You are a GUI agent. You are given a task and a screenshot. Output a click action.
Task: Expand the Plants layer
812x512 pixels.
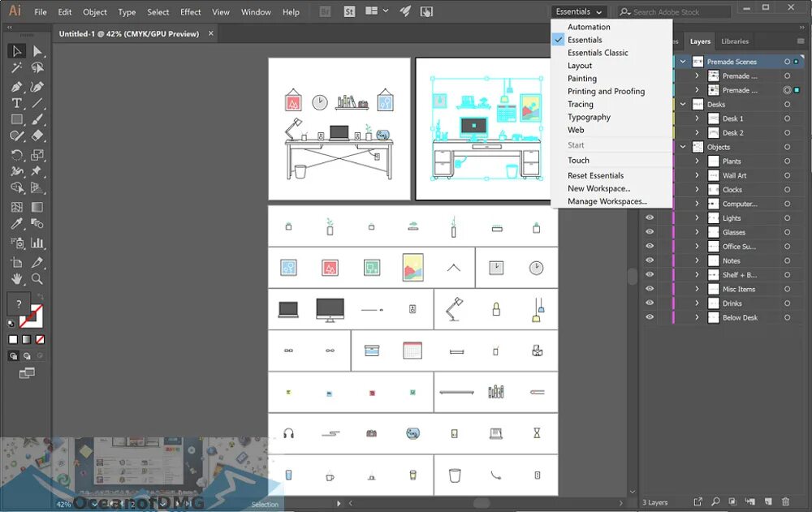pos(697,161)
